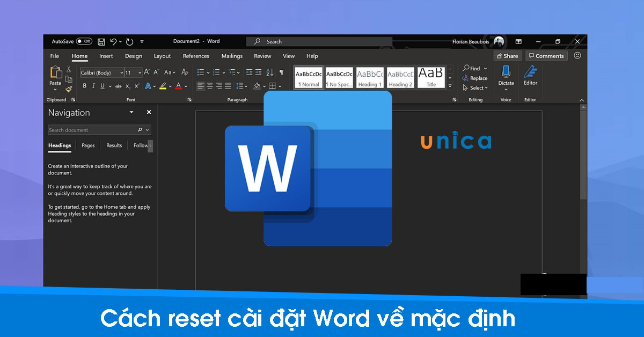Click the Comments button

(546, 56)
